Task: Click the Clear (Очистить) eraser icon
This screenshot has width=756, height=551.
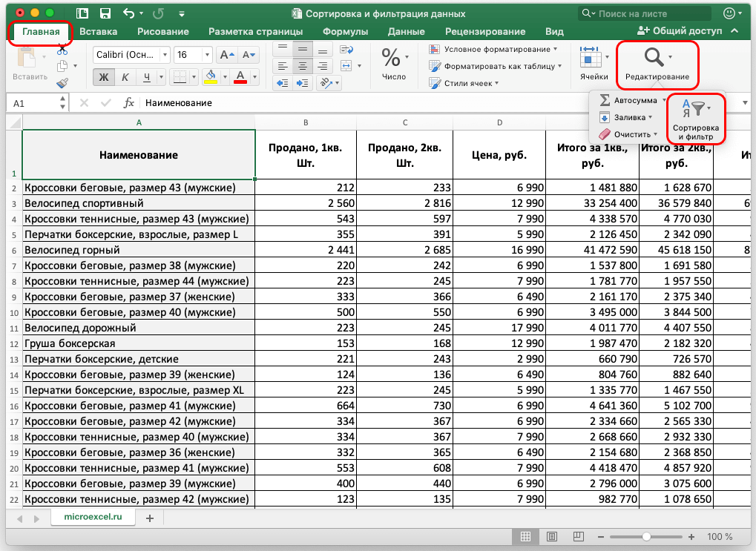Action: pyautogui.click(x=605, y=134)
